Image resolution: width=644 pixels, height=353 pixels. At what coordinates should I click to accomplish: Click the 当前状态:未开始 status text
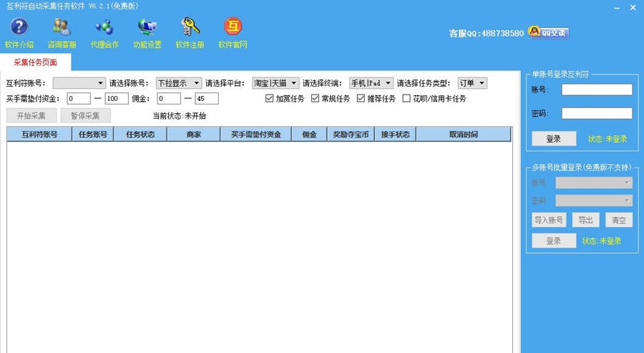[179, 116]
